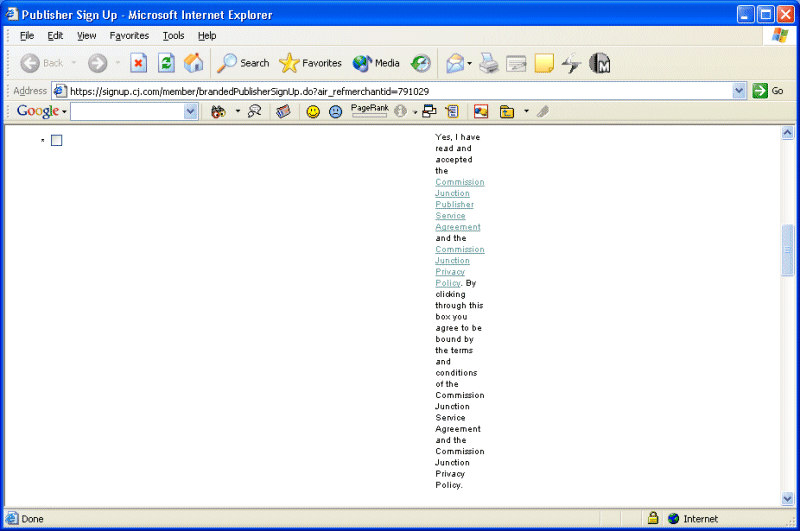Open the Commission Junction Privacy Policy link
The height and width of the screenshot is (531, 800).
tap(460, 266)
